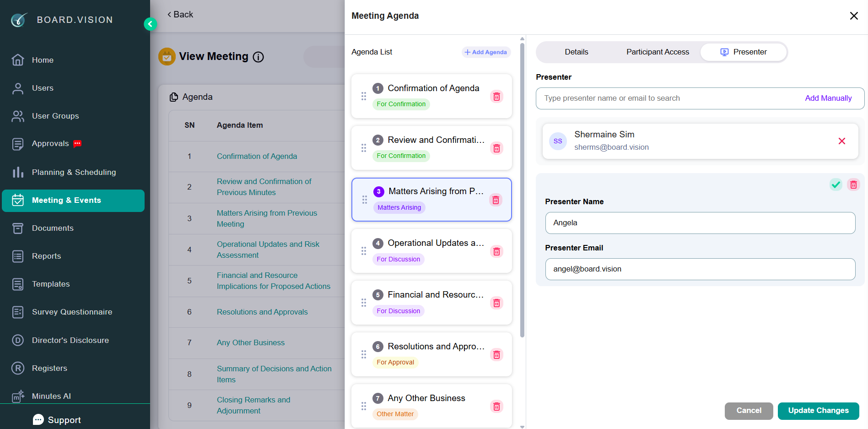Delete Any Other Business agenda card
The width and height of the screenshot is (868, 429).
[496, 407]
